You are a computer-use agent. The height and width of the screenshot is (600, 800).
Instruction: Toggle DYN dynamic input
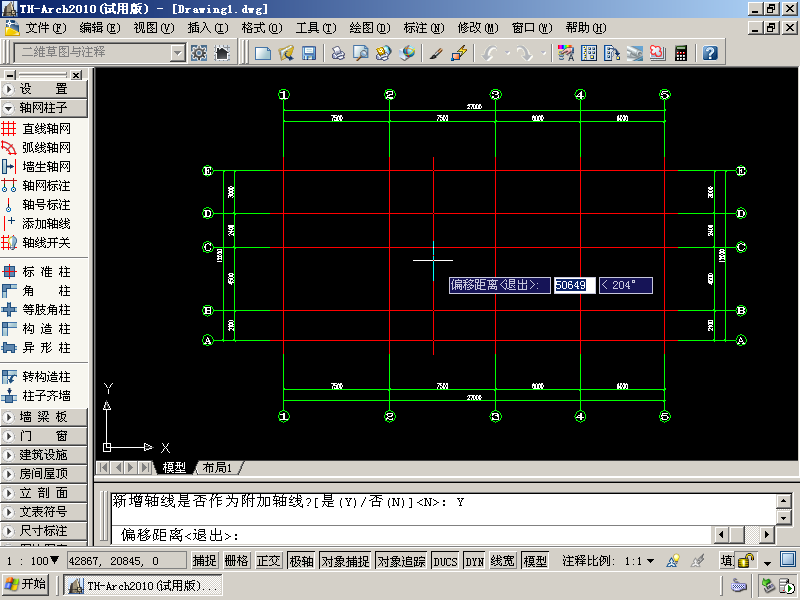coord(474,561)
